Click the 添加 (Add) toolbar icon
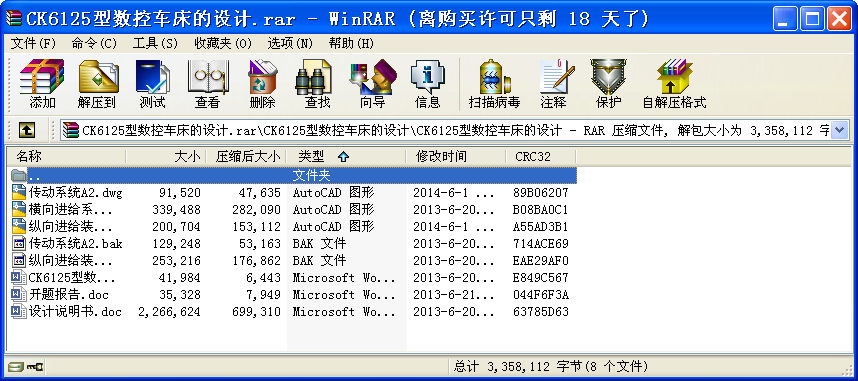858x381 pixels. coord(42,84)
